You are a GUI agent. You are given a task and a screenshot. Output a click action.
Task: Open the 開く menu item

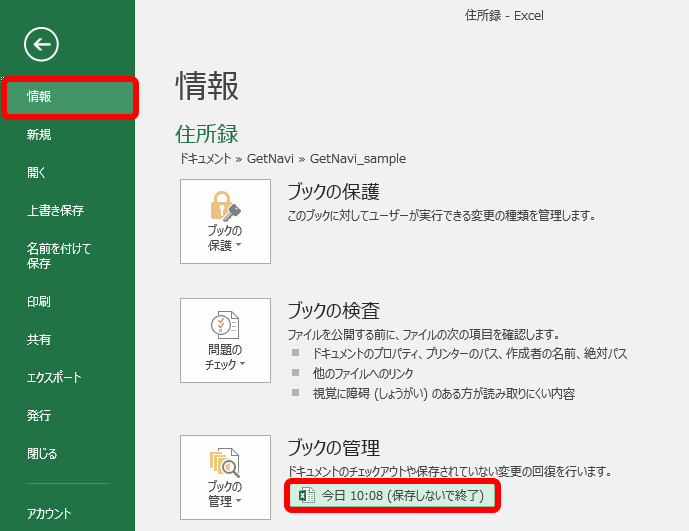(36, 172)
